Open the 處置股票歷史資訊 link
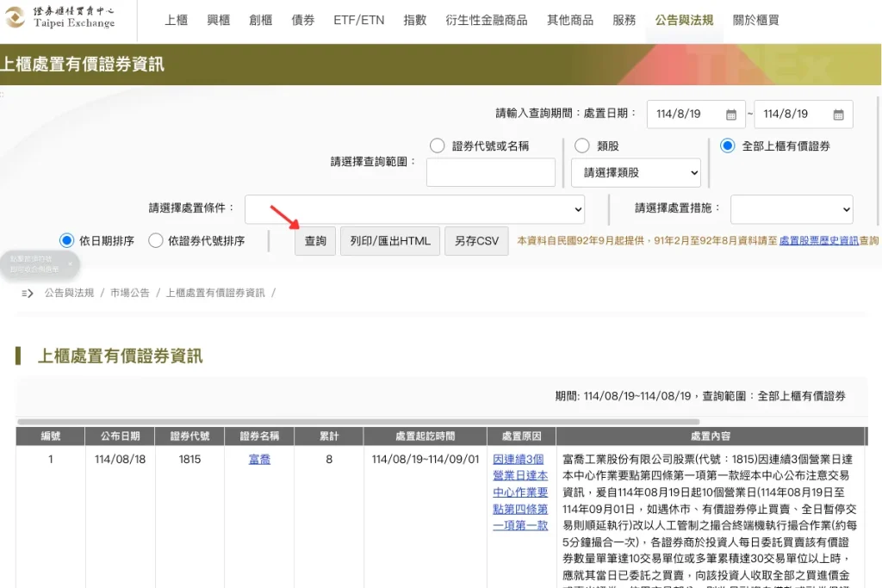This screenshot has width=882, height=588. [818, 240]
